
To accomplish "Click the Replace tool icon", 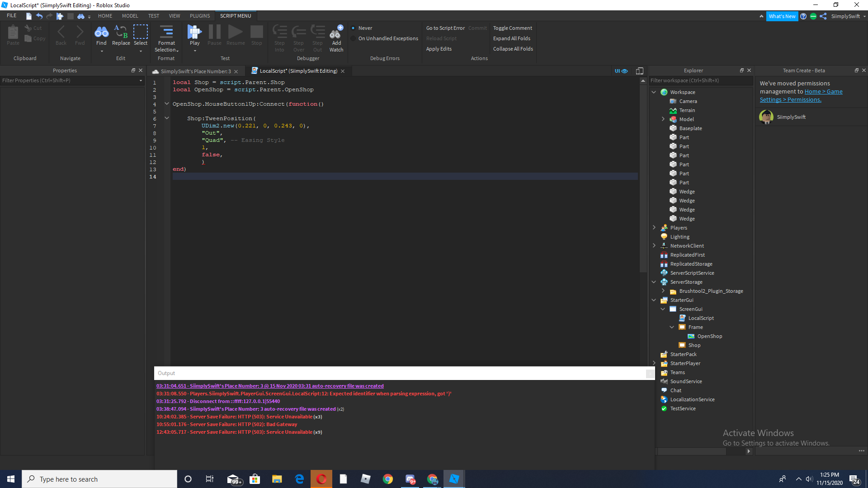I will pyautogui.click(x=121, y=33).
